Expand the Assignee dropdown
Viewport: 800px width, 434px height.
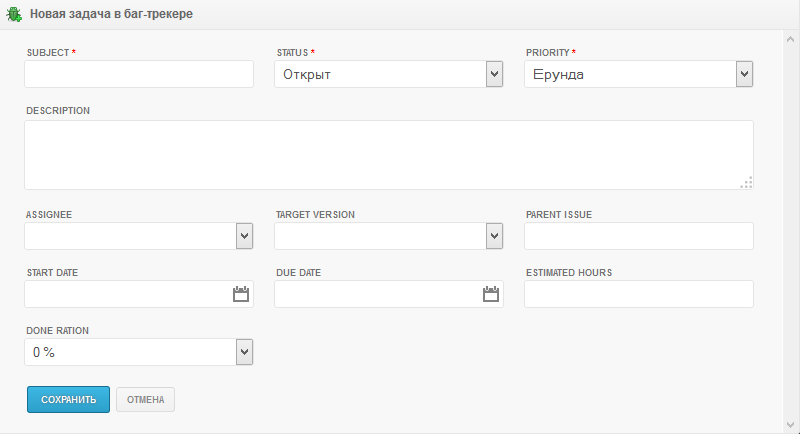click(243, 236)
